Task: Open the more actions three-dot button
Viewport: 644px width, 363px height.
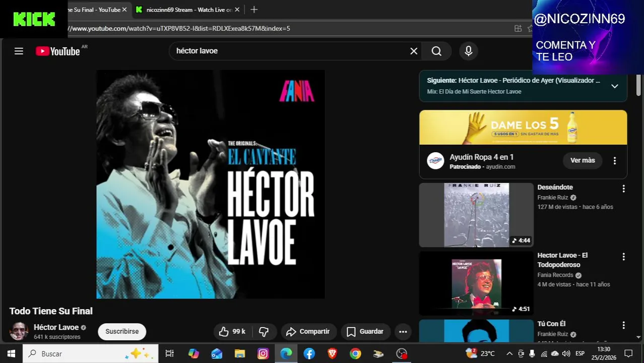Action: pos(403,331)
